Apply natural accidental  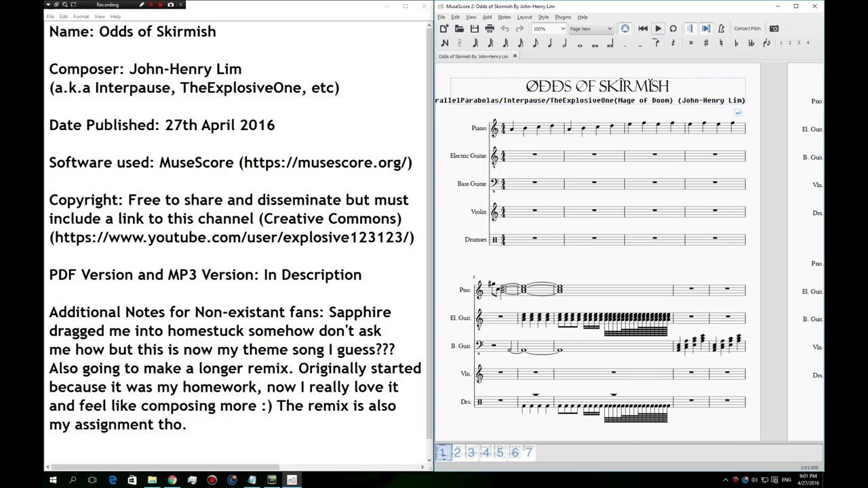pos(721,43)
